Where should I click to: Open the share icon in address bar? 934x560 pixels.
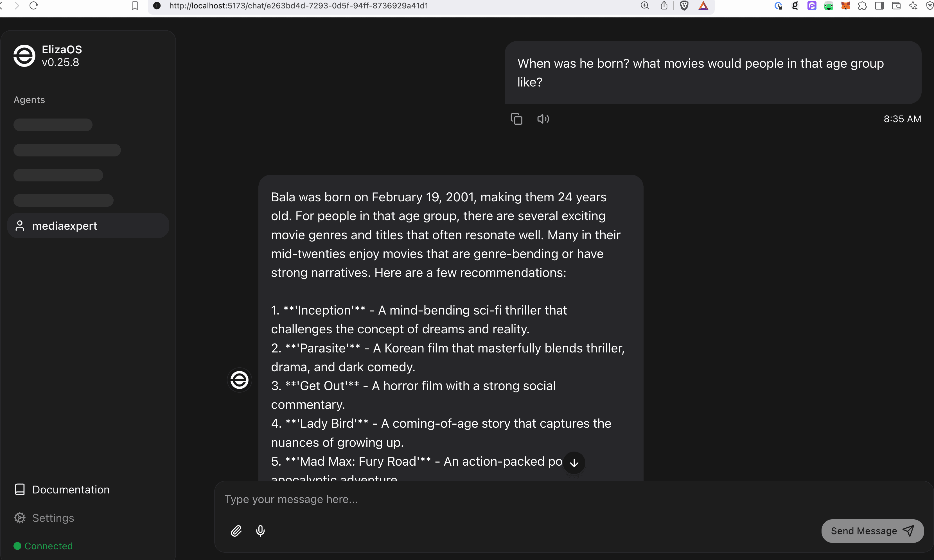[664, 6]
